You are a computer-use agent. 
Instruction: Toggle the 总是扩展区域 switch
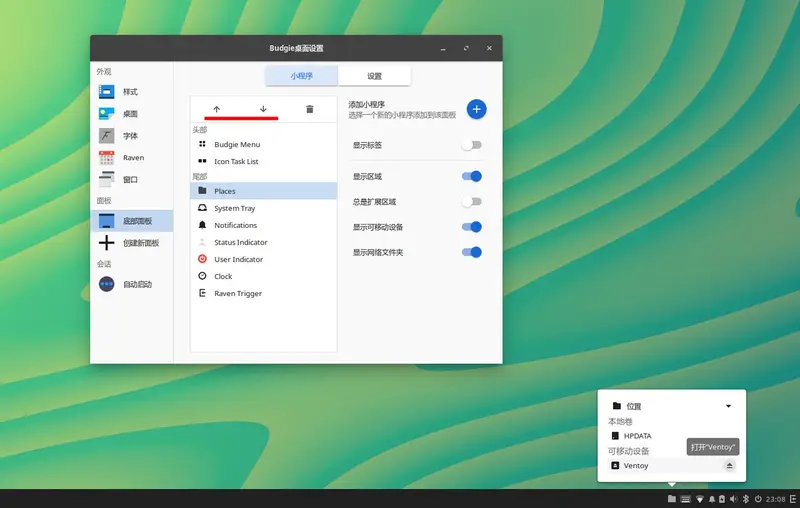coord(471,202)
